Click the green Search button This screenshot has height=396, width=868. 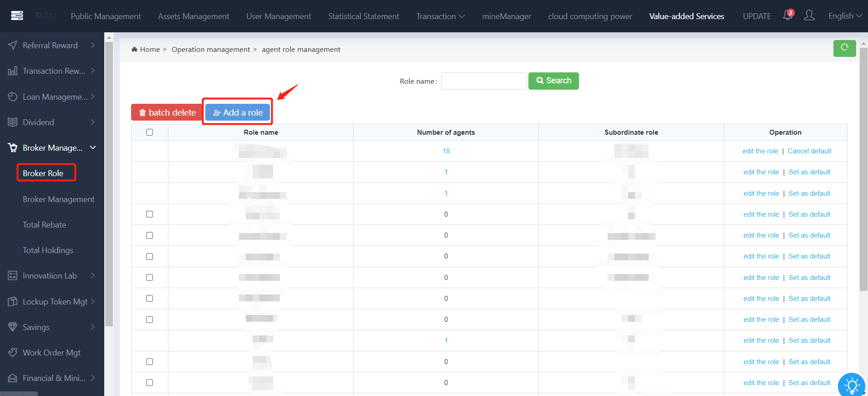(x=553, y=81)
